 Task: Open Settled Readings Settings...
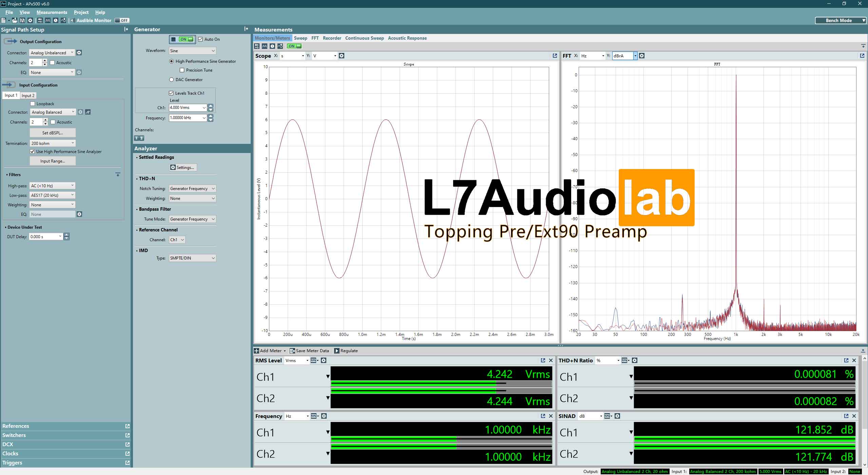(x=183, y=168)
